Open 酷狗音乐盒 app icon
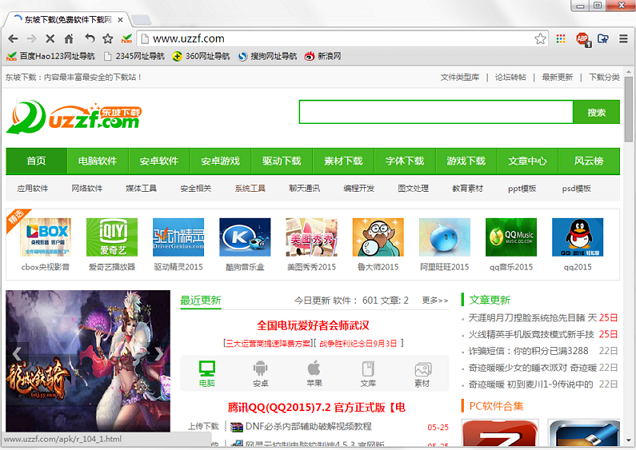636x450 pixels. (245, 237)
